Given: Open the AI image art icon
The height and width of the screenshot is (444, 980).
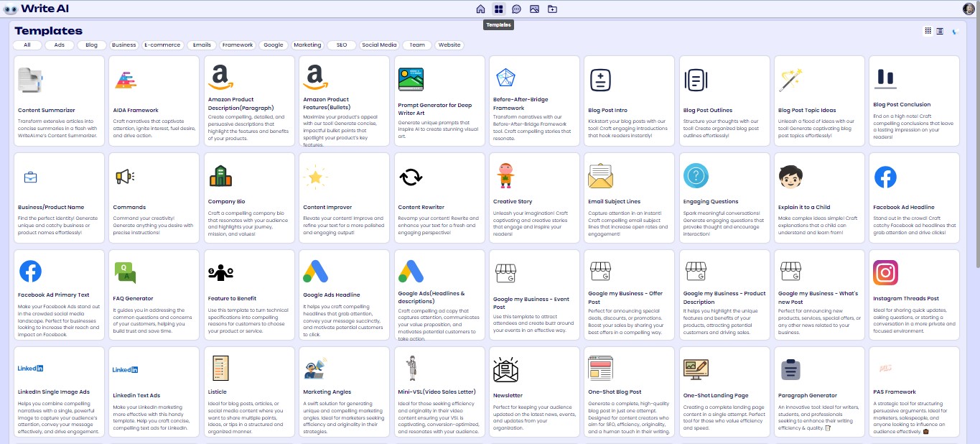Looking at the screenshot, I should (x=534, y=10).
